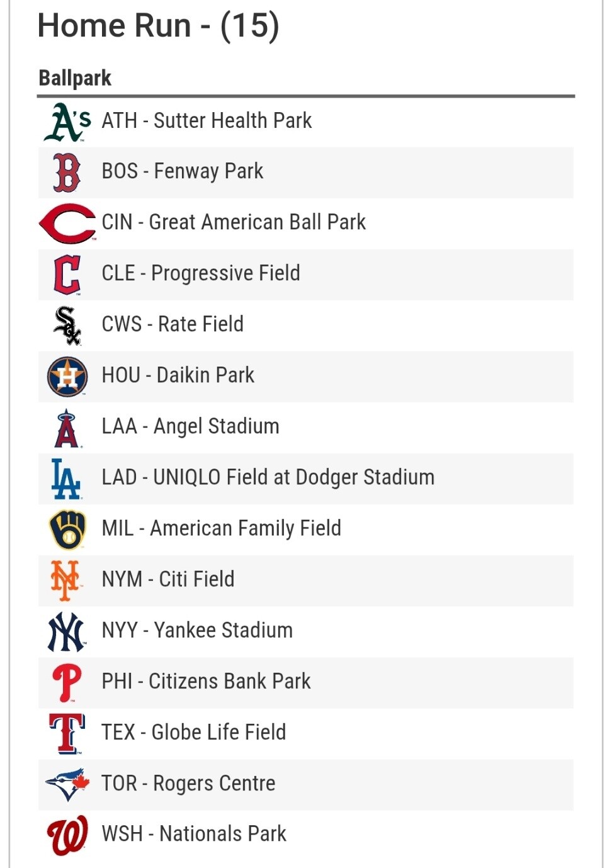Click the Blue Jays bird logo
Image resolution: width=612 pixels, height=868 pixels.
tap(67, 785)
